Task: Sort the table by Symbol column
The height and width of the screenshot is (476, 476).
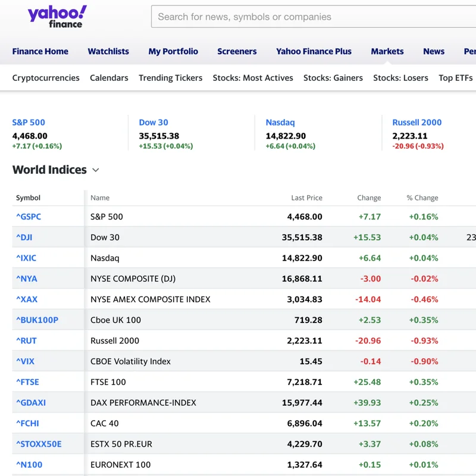Action: (x=28, y=198)
